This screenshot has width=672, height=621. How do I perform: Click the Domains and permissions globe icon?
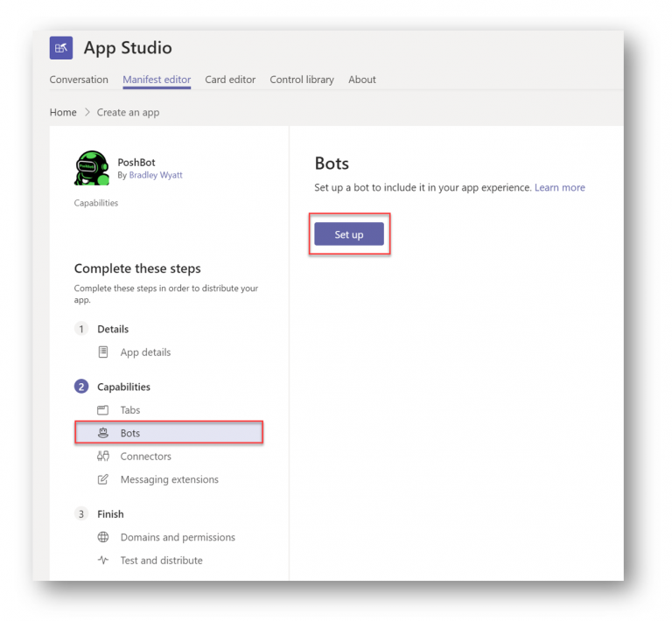click(x=103, y=537)
